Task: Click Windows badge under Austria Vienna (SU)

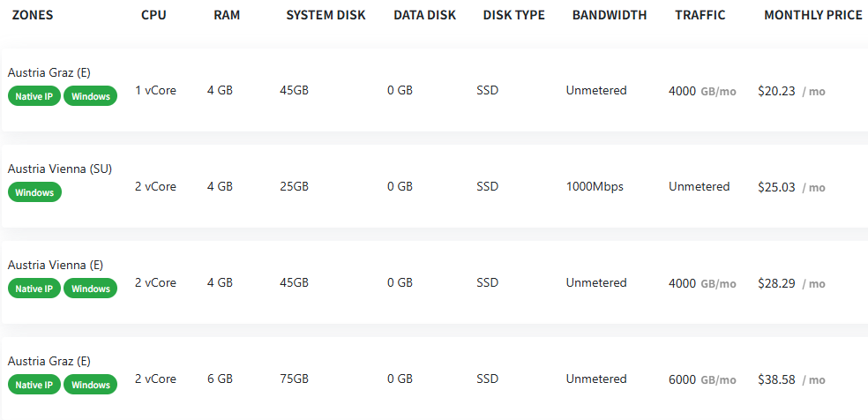Action: [x=34, y=192]
